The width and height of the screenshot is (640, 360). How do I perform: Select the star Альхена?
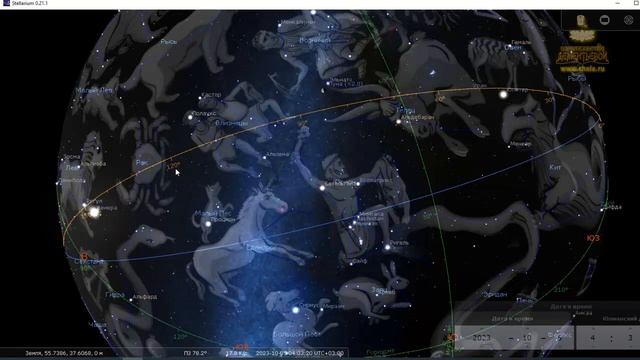(264, 157)
